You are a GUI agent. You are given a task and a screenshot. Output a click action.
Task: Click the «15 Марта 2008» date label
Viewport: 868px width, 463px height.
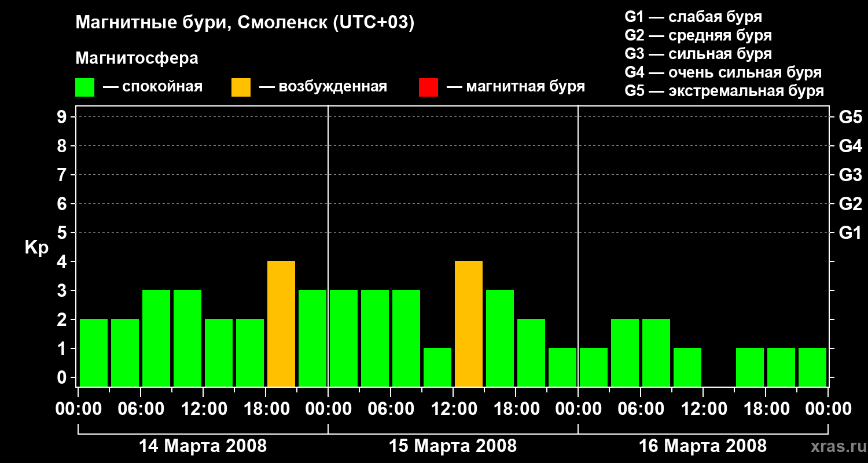(x=453, y=446)
